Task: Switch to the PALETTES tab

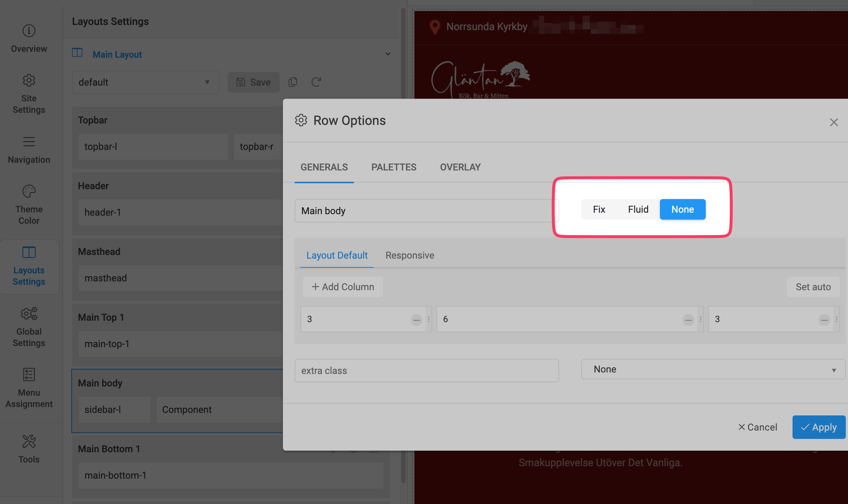Action: coord(394,167)
